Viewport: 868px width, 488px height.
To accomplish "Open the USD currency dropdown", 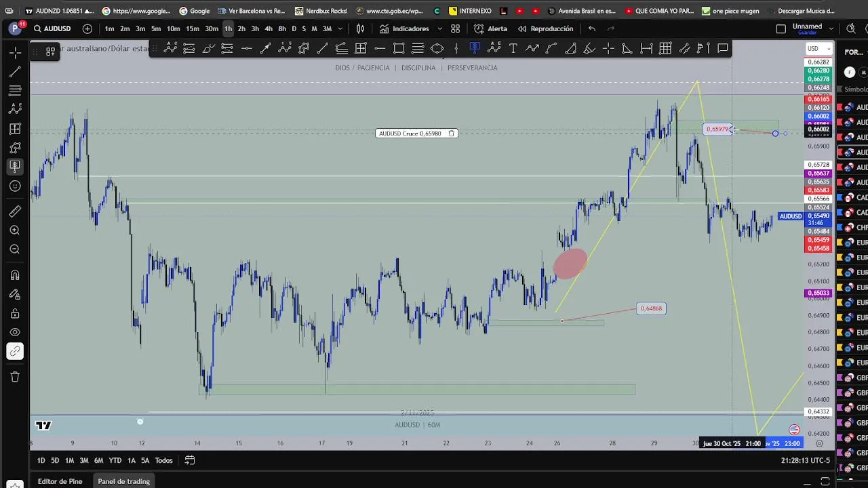I will coord(819,49).
